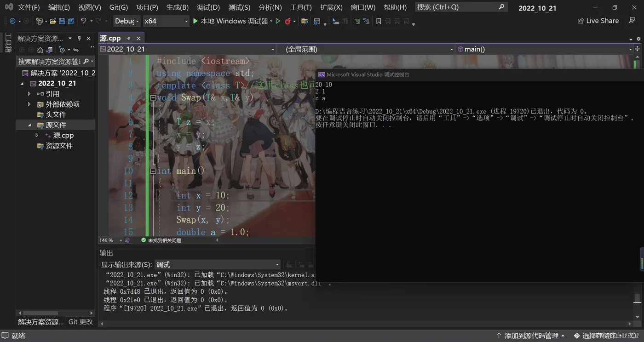Open the 视图(V) menu
Viewport: 644px width, 342px height.
(x=90, y=7)
